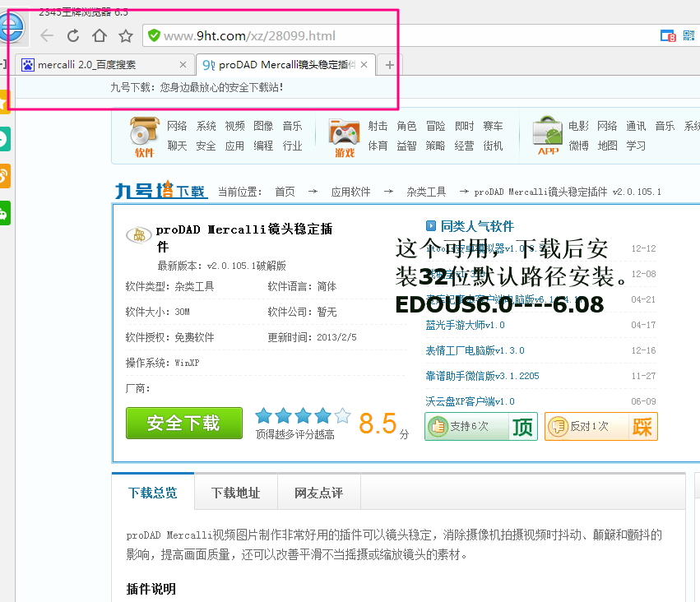
Task: Open 网络 under software categories
Action: click(x=177, y=127)
